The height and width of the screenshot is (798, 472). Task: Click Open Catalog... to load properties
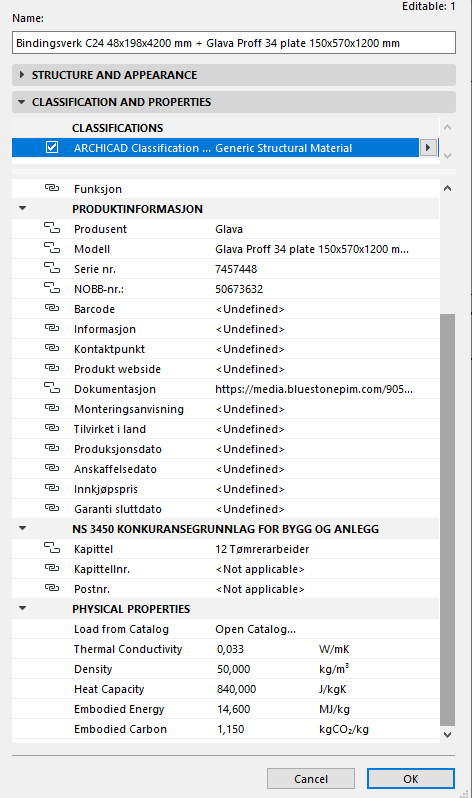point(255,629)
